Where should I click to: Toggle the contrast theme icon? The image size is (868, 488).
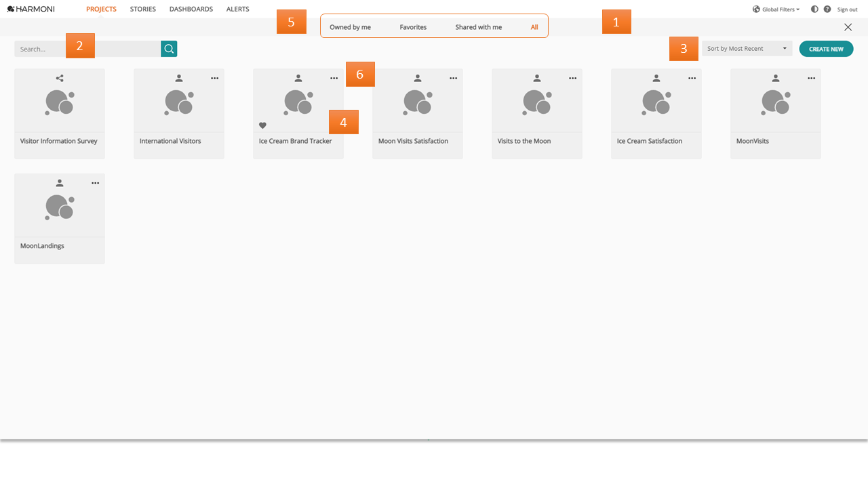(x=814, y=9)
